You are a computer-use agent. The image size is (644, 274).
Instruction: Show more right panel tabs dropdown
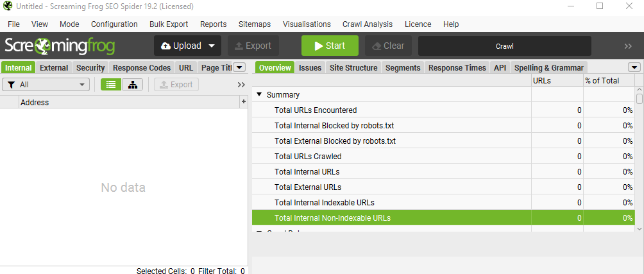pyautogui.click(x=634, y=67)
